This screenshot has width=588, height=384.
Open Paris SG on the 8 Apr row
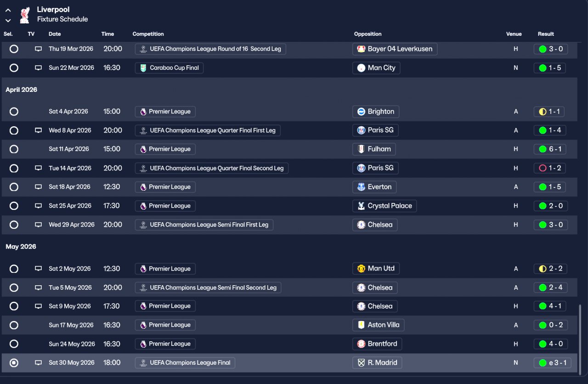pyautogui.click(x=376, y=130)
